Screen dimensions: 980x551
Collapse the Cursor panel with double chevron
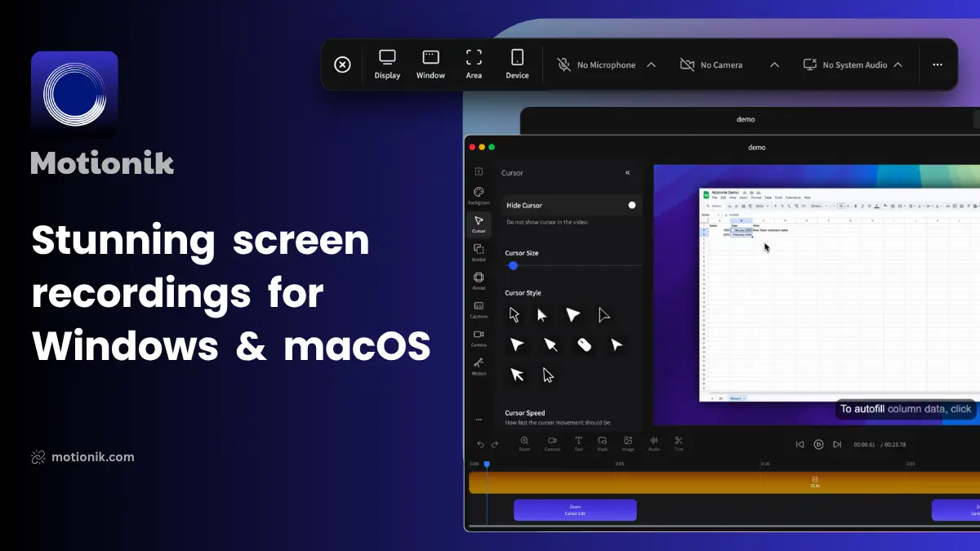tap(628, 173)
